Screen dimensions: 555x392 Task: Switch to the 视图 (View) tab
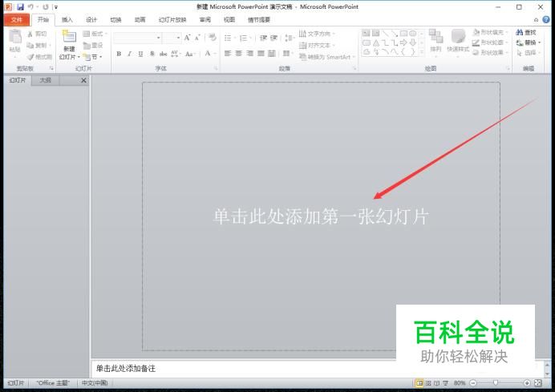pyautogui.click(x=229, y=20)
